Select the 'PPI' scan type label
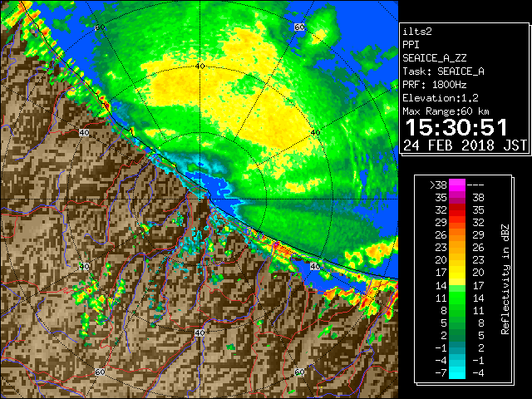532x399 pixels. [411, 45]
